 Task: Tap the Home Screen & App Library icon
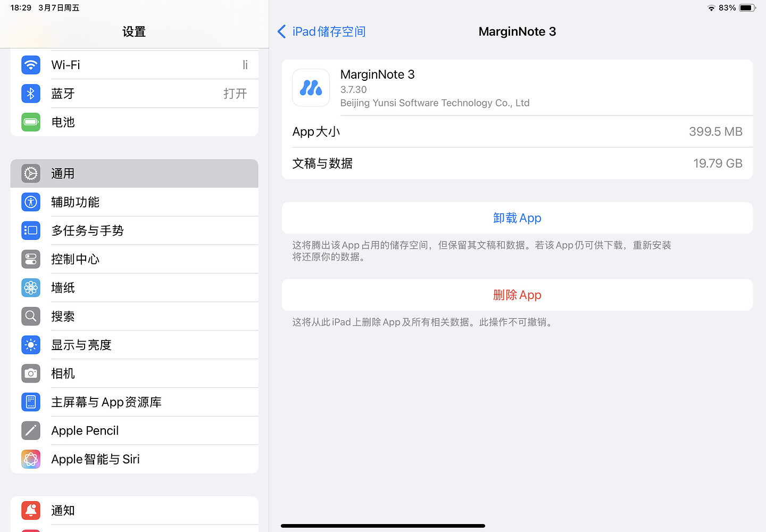[x=31, y=402]
